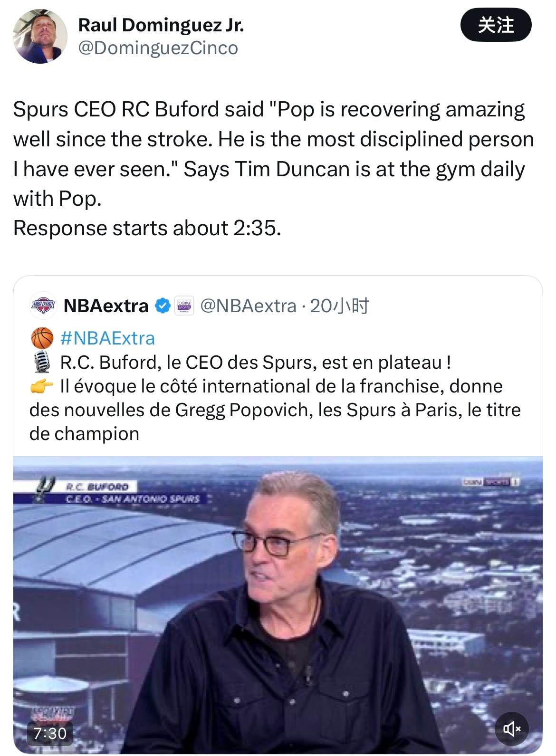
Task: Tap Raul Dominguez Jr.'s profile avatar
Action: [40, 37]
